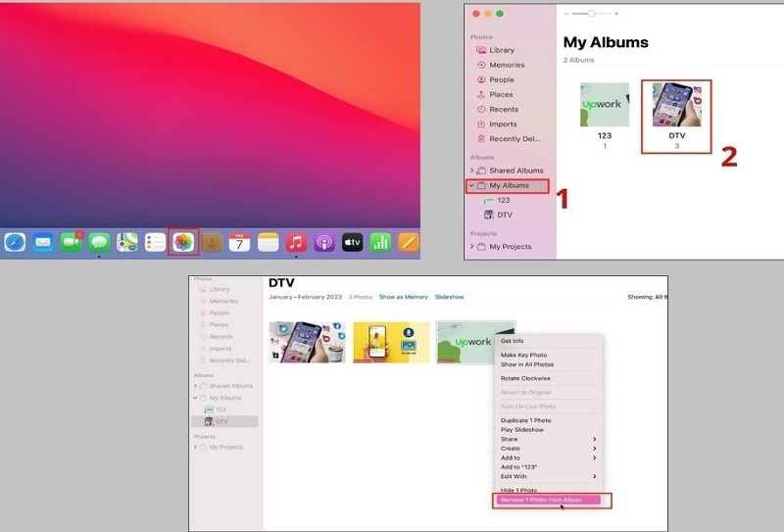Collapse My Albums in DTV window sidebar

(x=195, y=398)
